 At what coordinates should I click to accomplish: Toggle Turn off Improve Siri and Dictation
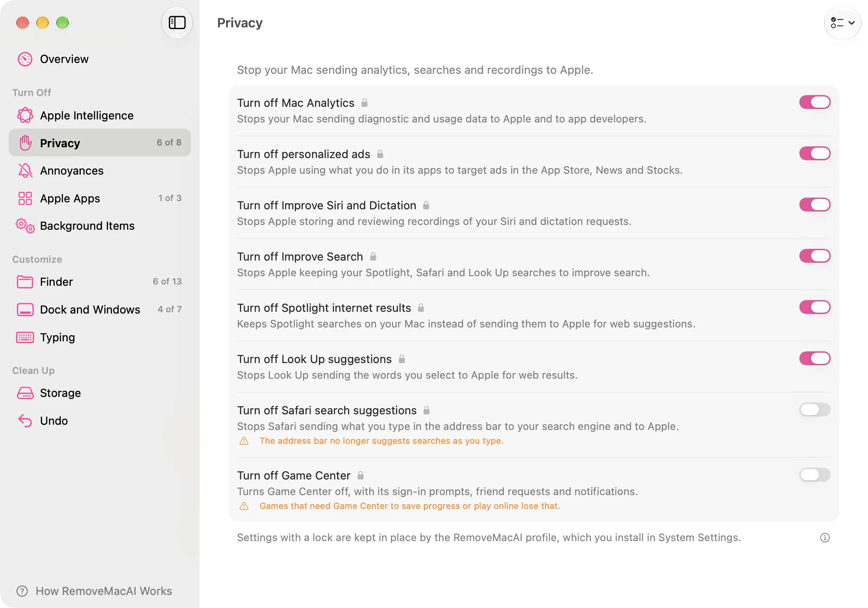click(x=815, y=205)
